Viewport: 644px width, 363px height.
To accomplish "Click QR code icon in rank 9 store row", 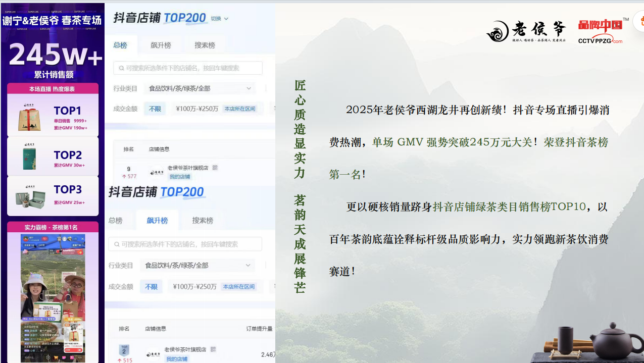I will [x=215, y=168].
